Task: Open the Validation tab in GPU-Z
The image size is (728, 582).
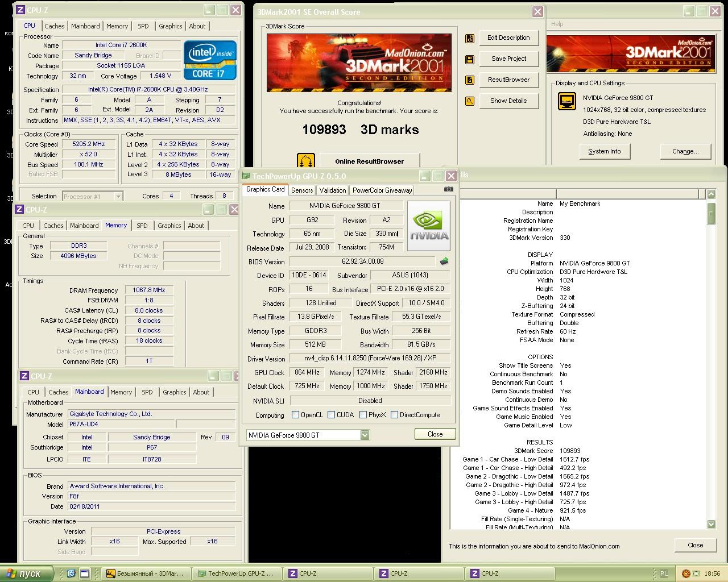Action: 332,190
